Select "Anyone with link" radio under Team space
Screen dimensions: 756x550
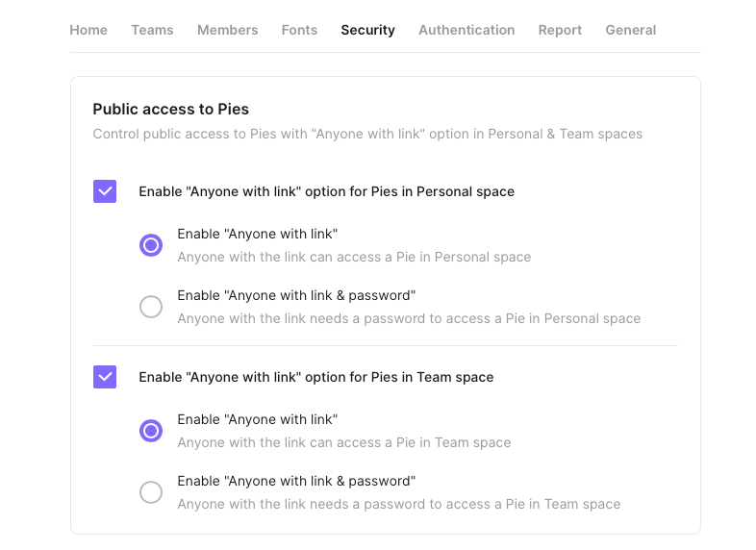click(x=151, y=431)
